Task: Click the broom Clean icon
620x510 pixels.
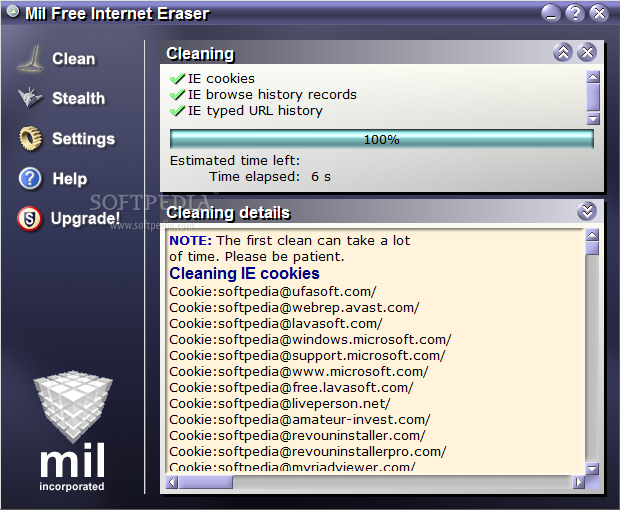Action: (31, 59)
